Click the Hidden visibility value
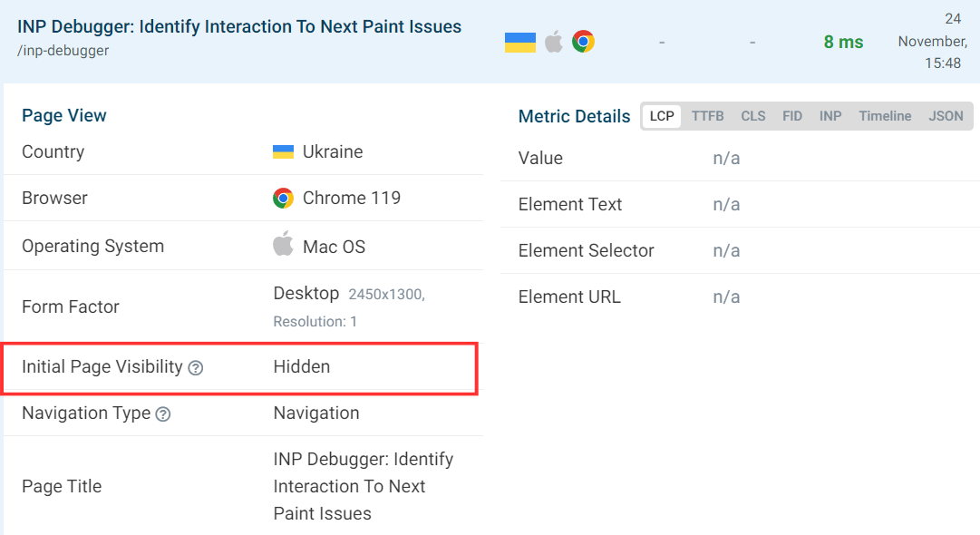Image resolution: width=980 pixels, height=535 pixels. [x=302, y=367]
